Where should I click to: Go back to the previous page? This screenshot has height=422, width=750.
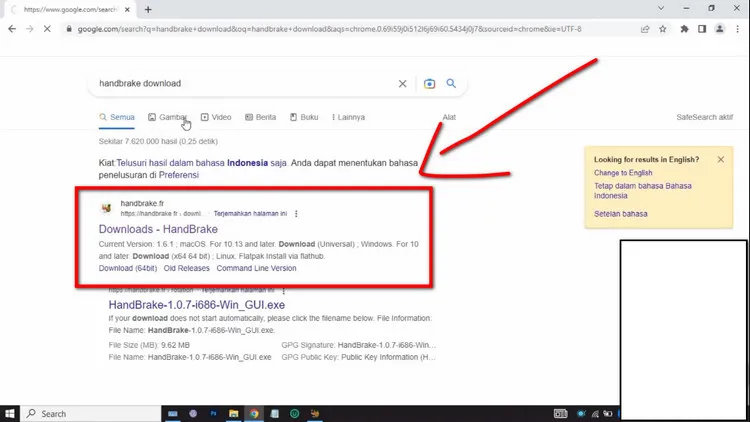coord(12,29)
